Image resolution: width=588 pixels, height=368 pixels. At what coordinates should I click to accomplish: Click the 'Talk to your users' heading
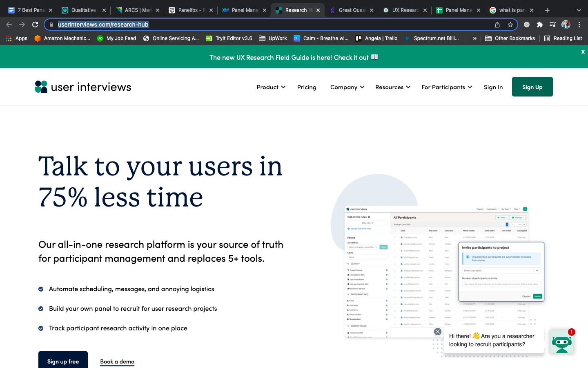pyautogui.click(x=160, y=181)
